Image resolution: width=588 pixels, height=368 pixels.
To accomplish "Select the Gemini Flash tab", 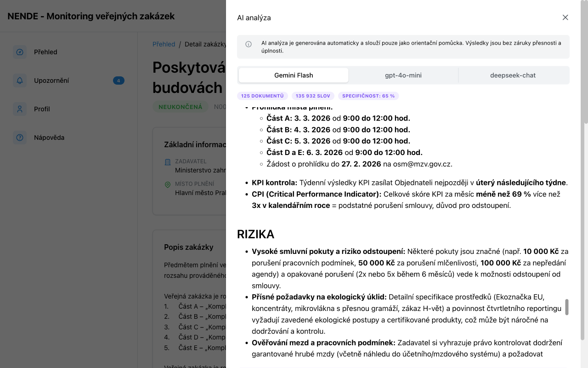I will (294, 75).
